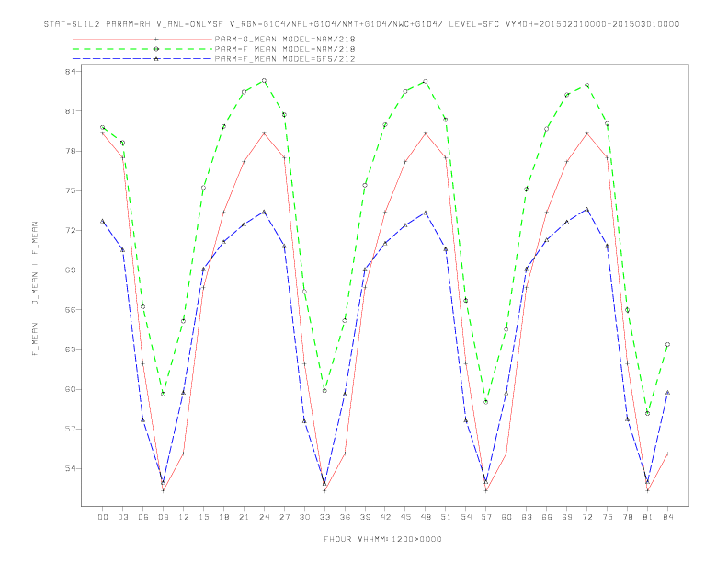Click x-axis forecast hour label 12
The width and height of the screenshot is (728, 563).
(x=184, y=517)
